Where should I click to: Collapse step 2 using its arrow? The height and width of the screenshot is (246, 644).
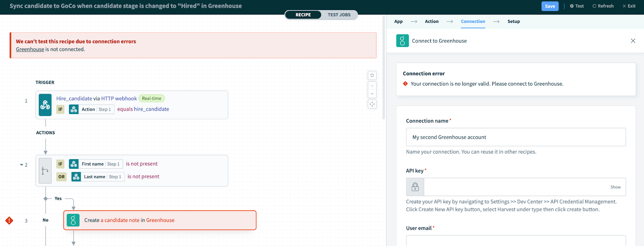coord(21,165)
